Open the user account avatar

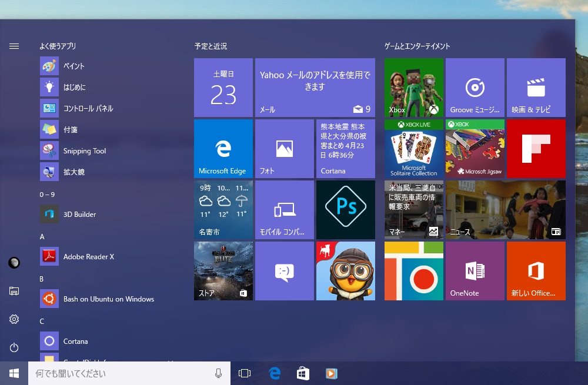click(14, 263)
